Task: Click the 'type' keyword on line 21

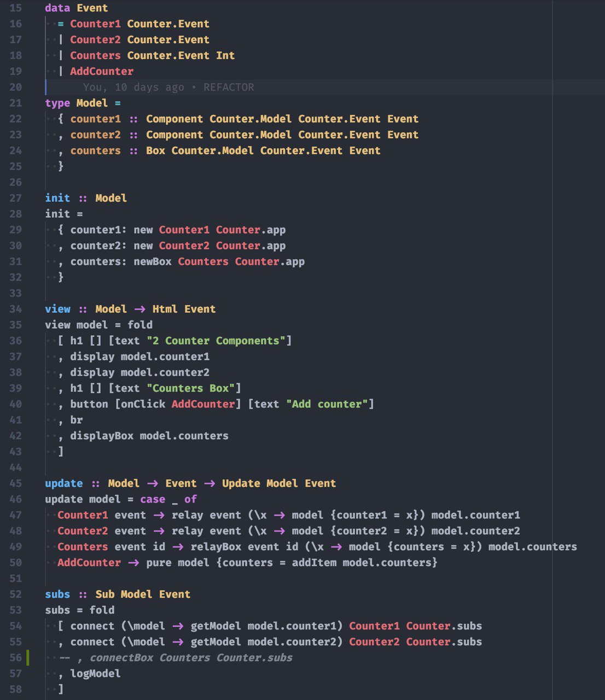Action: point(57,103)
